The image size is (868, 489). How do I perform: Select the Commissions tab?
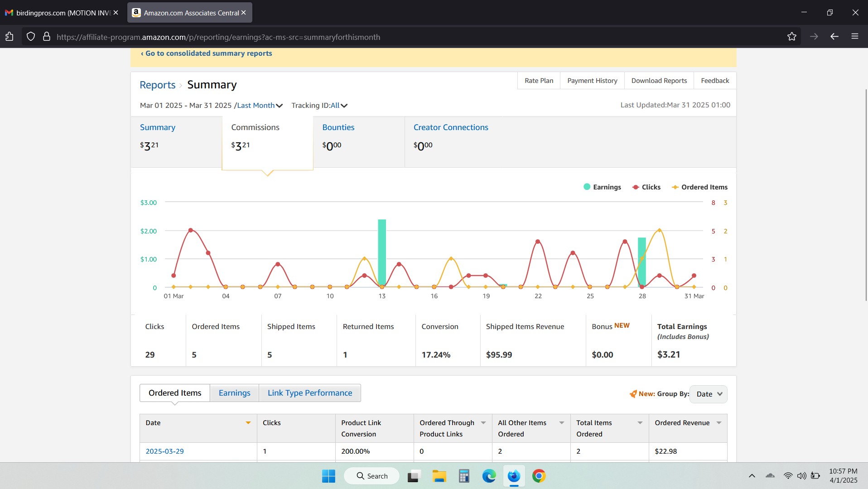(x=267, y=143)
